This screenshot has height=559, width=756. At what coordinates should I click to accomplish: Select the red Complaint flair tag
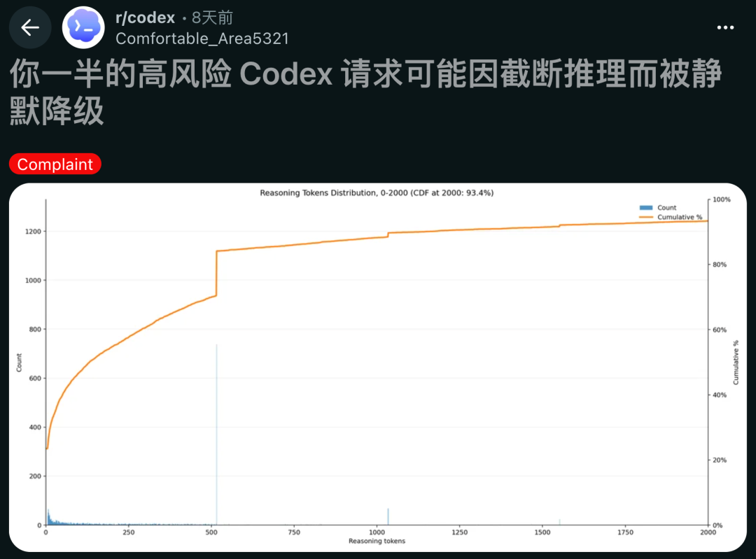point(55,164)
